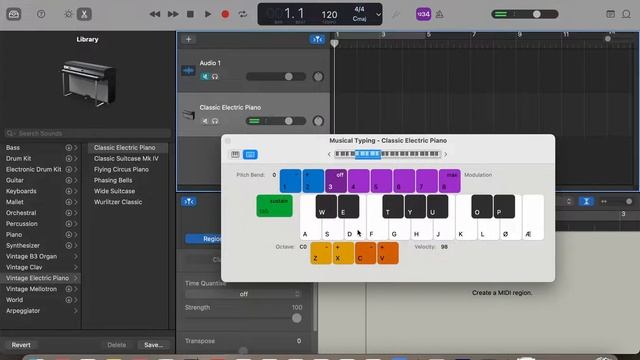Click the green sustain tab key
Viewport: 640px width, 360px height.
tap(274, 206)
